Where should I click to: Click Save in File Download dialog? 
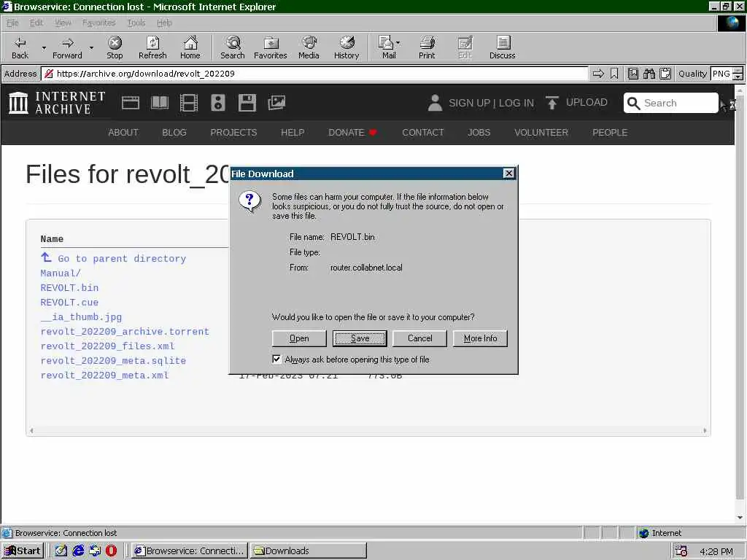click(x=360, y=338)
